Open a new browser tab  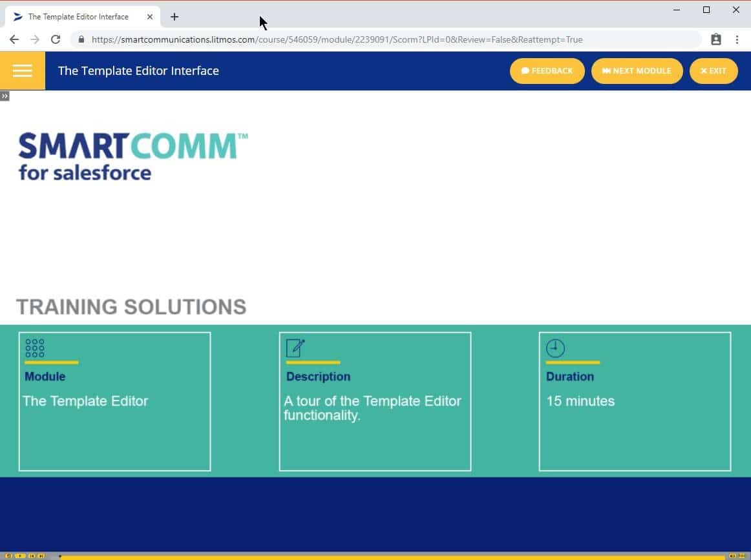pyautogui.click(x=175, y=17)
